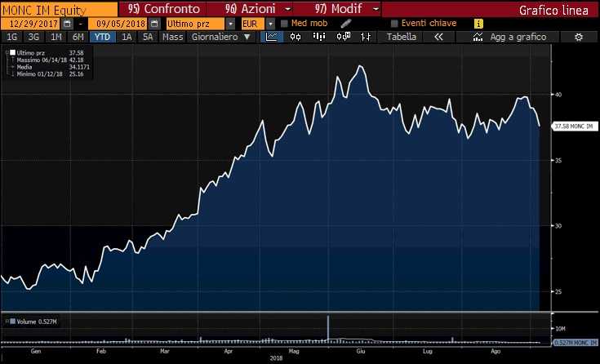
Task: Select the 5A time range
Action: point(148,37)
